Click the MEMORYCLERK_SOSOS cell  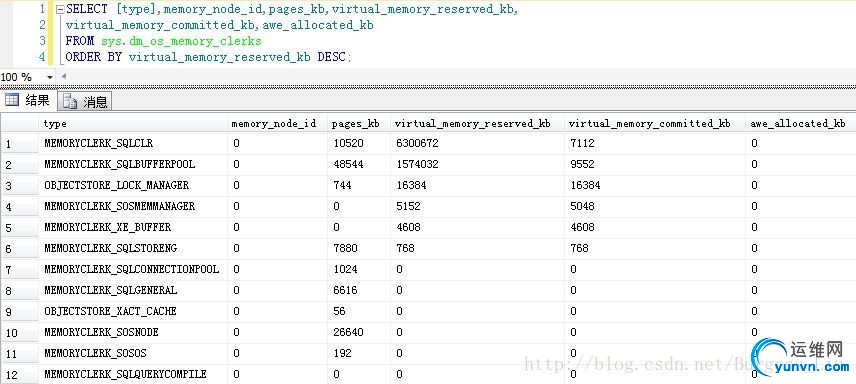[x=133, y=353]
